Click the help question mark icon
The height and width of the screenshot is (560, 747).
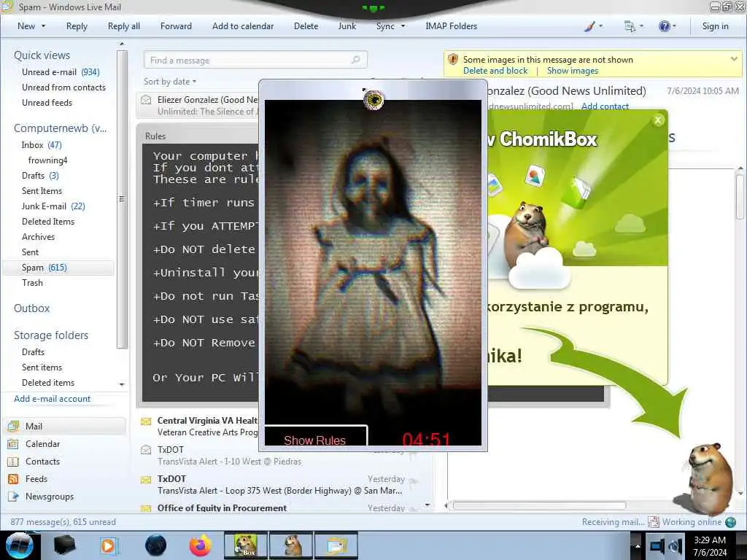664,26
